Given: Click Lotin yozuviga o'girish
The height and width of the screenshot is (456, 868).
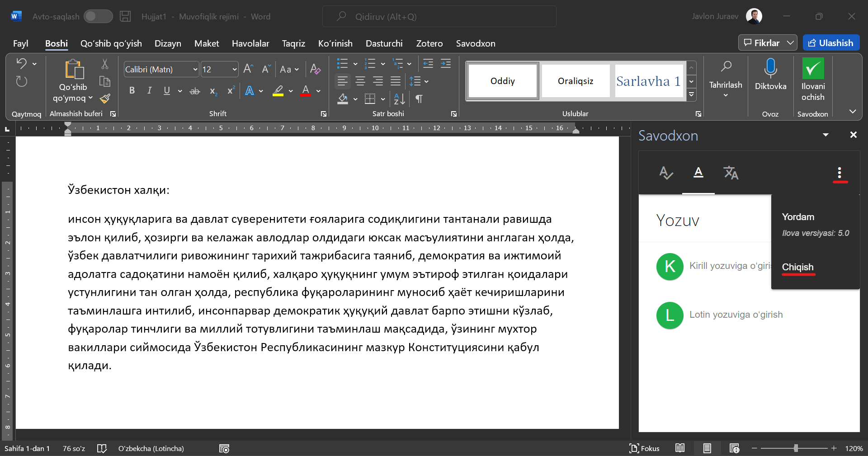Looking at the screenshot, I should tap(736, 315).
